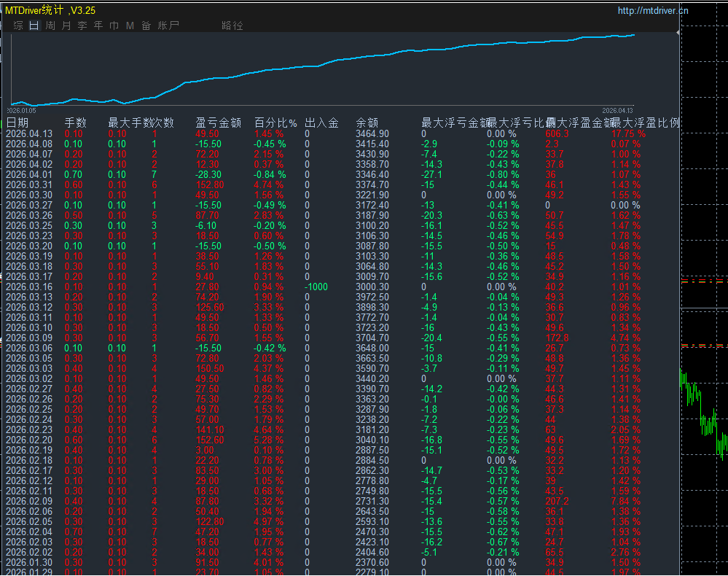Click max floating loss -27.1

click(x=432, y=175)
